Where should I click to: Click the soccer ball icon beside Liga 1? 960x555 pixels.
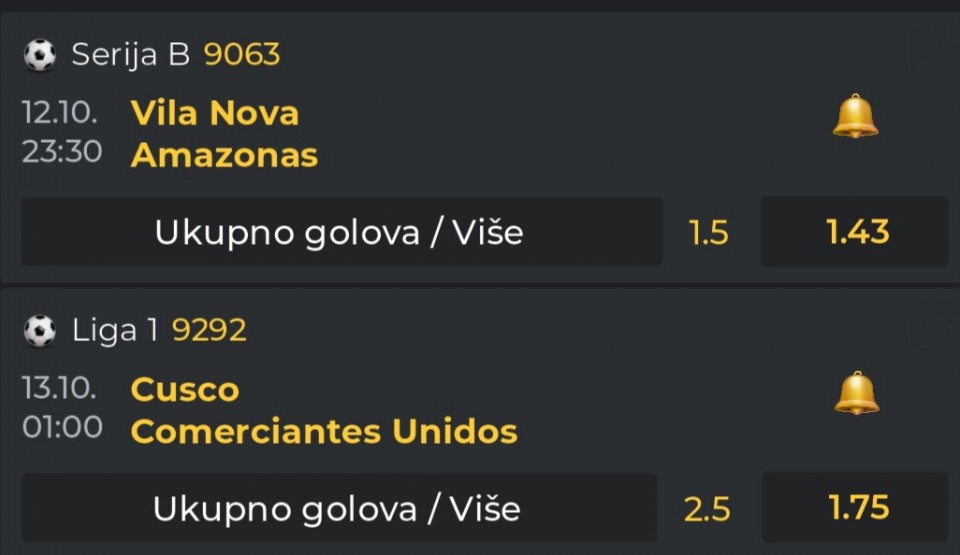[x=40, y=330]
